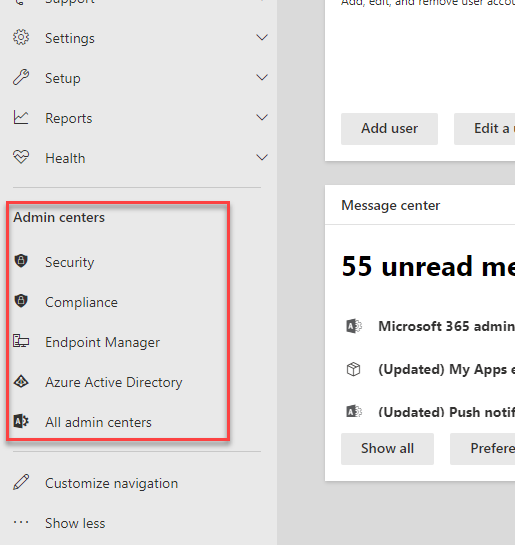The image size is (515, 545).
Task: Expand the Health menu chevron
Action: coord(262,157)
